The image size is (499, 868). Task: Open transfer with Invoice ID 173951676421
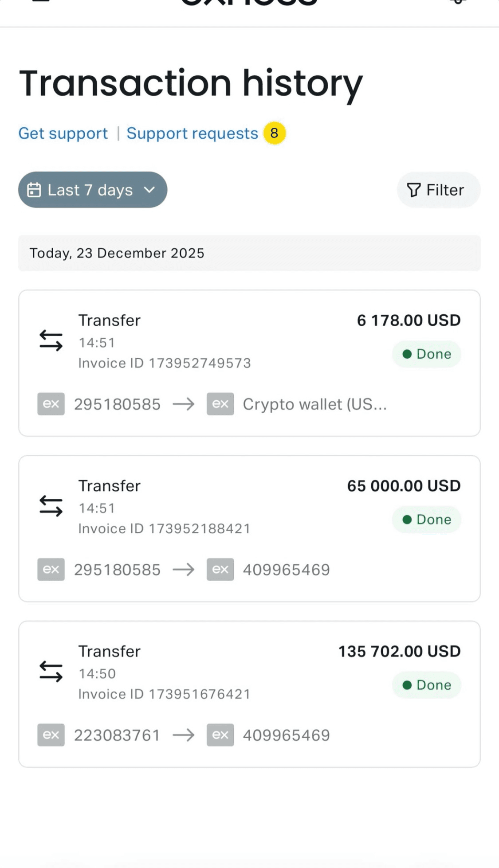tap(164, 694)
